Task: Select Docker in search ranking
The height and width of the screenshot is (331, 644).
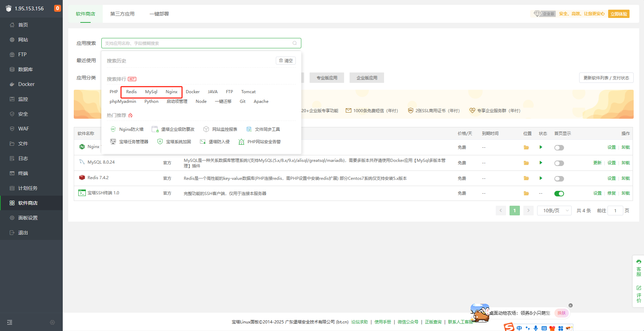Action: coord(193,92)
